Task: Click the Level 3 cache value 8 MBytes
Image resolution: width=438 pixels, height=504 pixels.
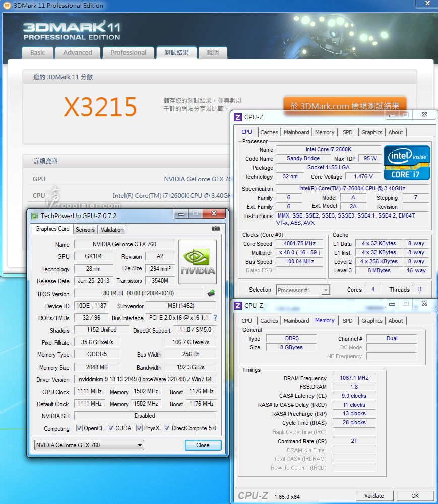Action: (379, 270)
